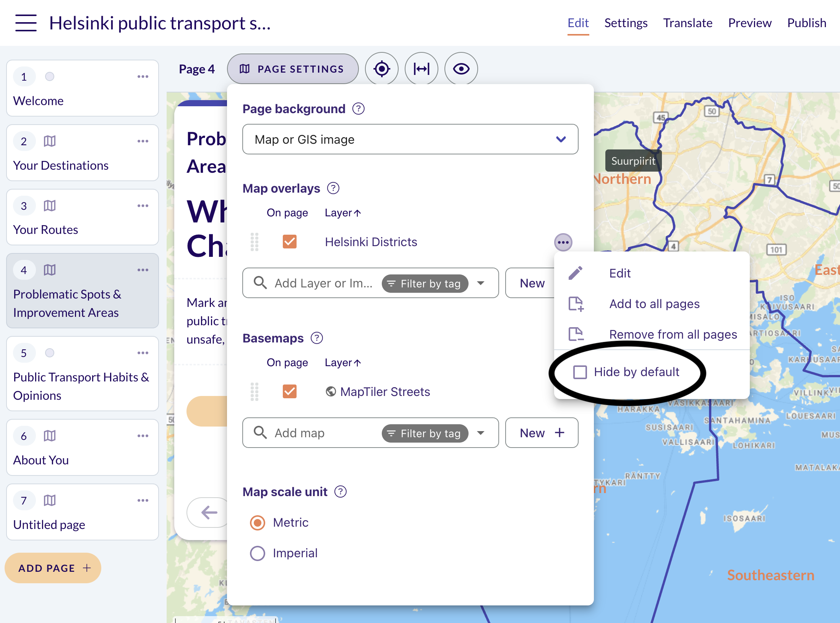Tick the Hide by default checkbox
The height and width of the screenshot is (623, 840).
click(x=580, y=372)
